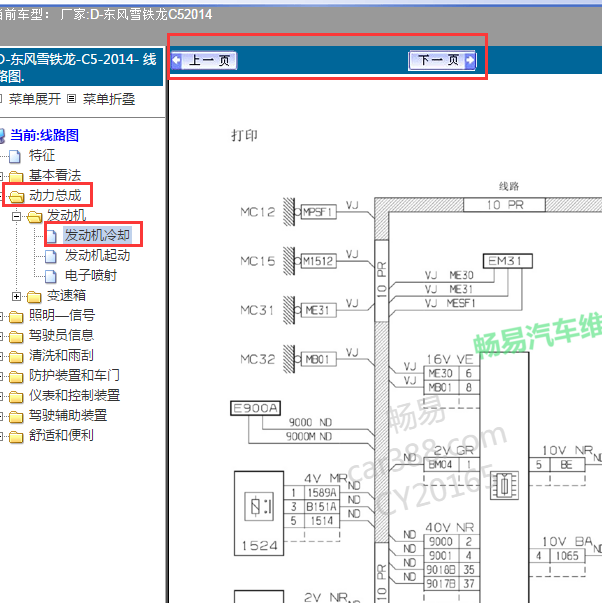
Task: Click the 菜单折叠 collapse icon
Action: 71,99
